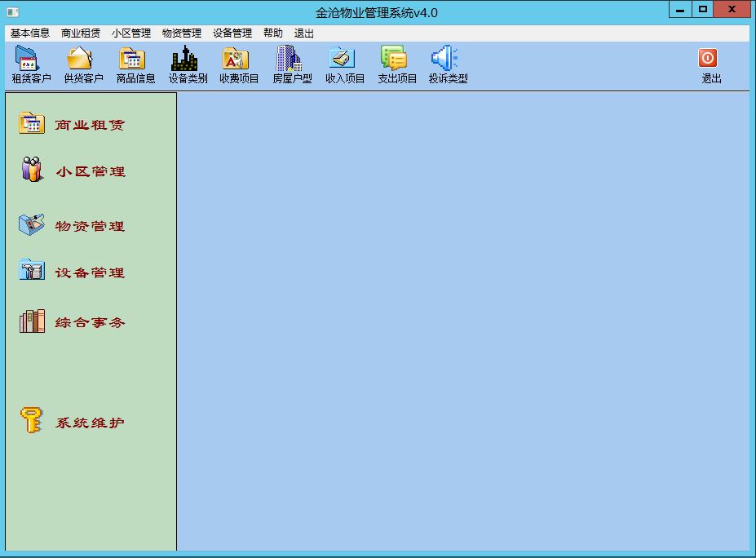This screenshot has height=558, width=756.
Task: Click the 小区管理 sidebar people icon
Action: pos(32,170)
